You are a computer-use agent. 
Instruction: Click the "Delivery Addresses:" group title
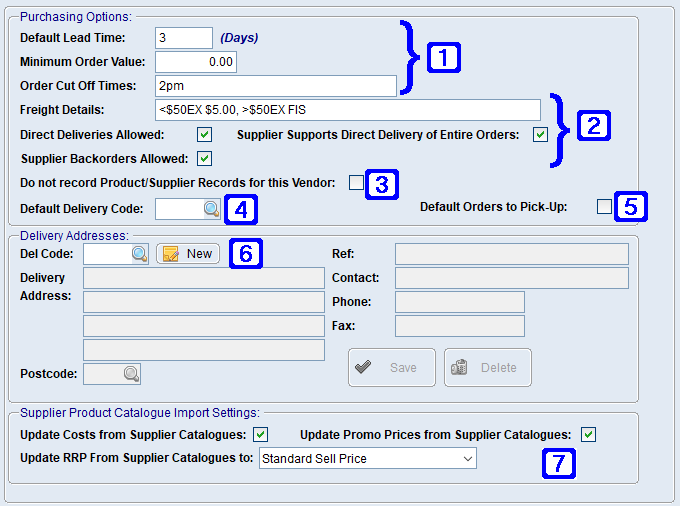pos(75,235)
